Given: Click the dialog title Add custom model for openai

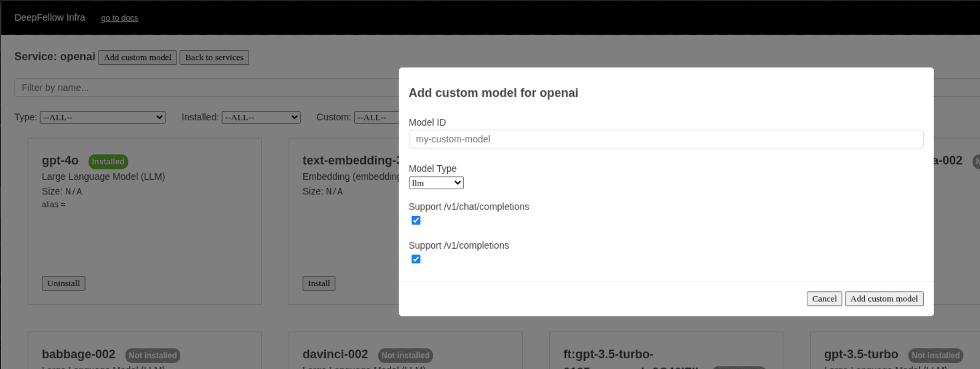Looking at the screenshot, I should (493, 93).
